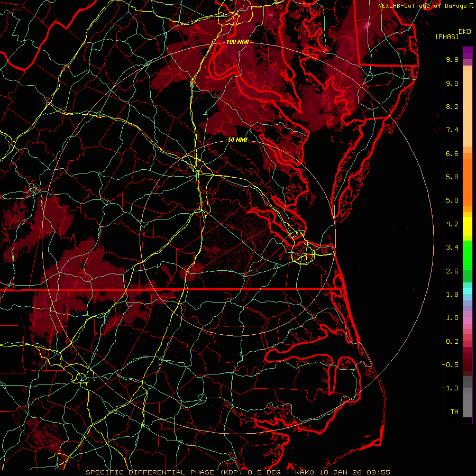Click the 9.0 scale value
The height and width of the screenshot is (476, 476).
[452, 83]
